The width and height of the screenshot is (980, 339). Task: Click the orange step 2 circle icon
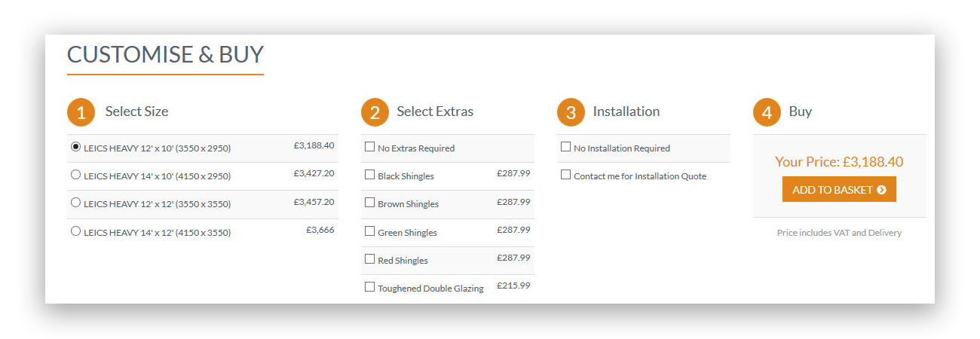(x=375, y=112)
